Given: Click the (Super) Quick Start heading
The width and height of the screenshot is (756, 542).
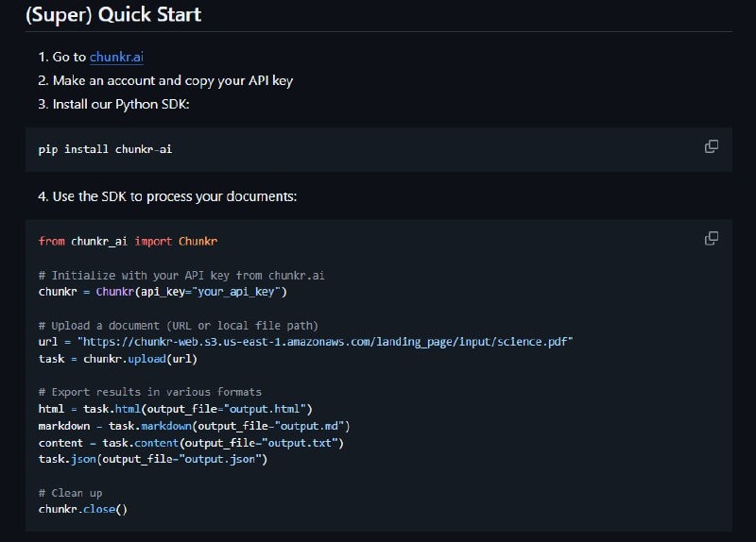Looking at the screenshot, I should coord(113,14).
